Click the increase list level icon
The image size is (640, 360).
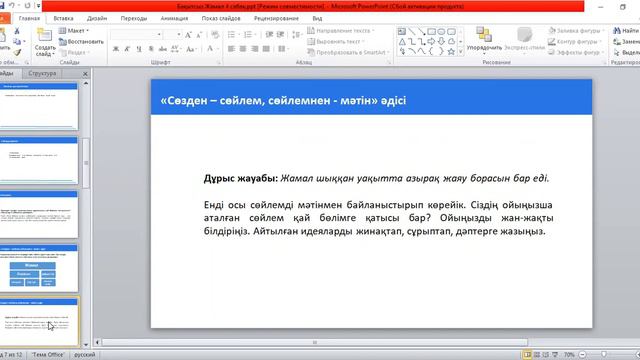click(280, 35)
